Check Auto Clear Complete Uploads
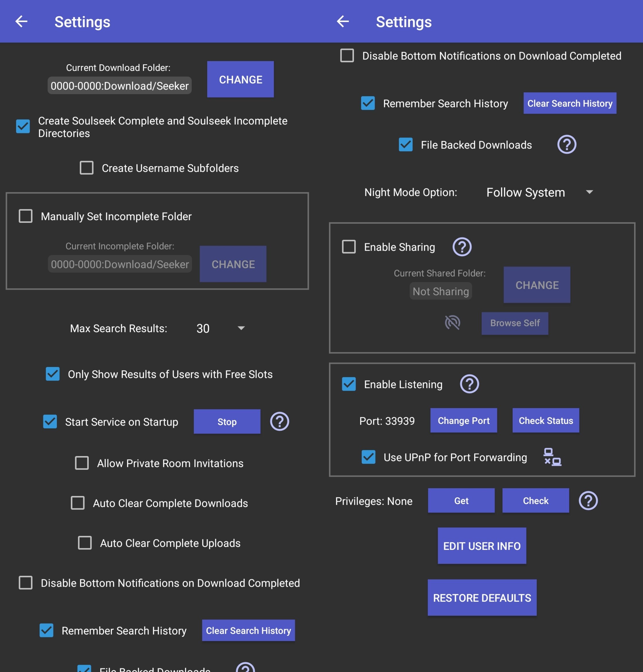643x672 pixels. [85, 543]
